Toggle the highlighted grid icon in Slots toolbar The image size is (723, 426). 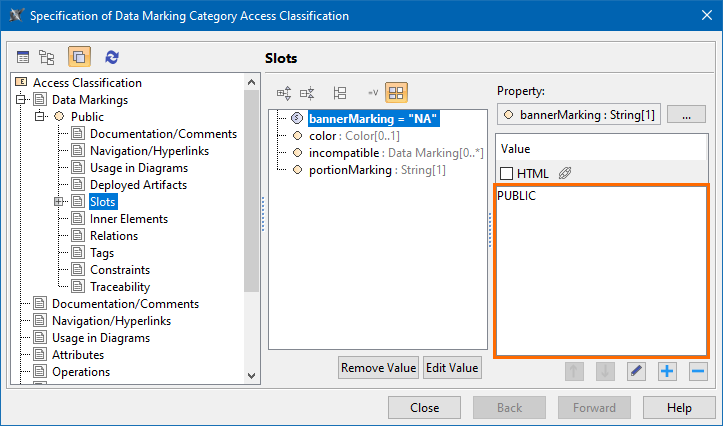[396, 92]
